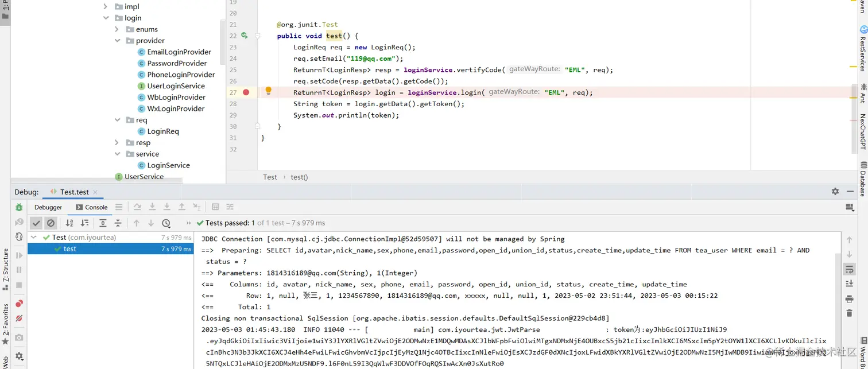
Task: Click the yellow intention lightbulb in the editor
Action: pos(268,91)
